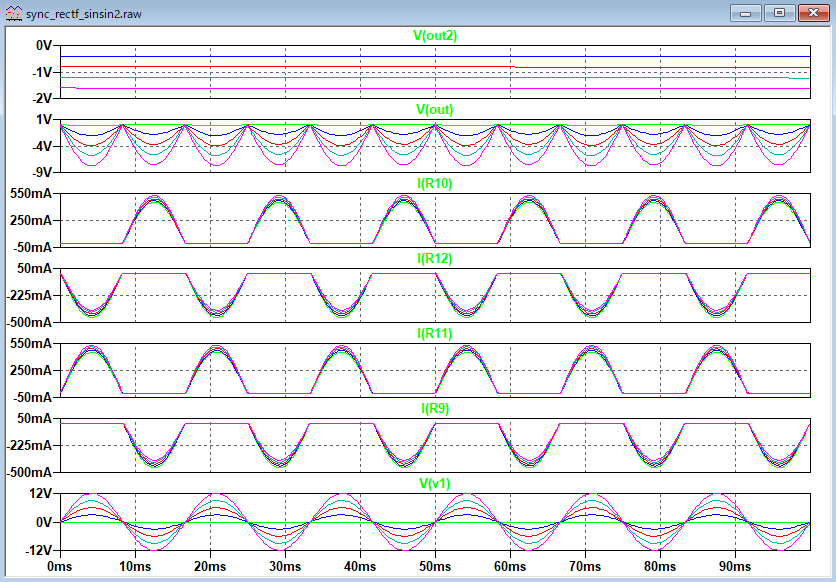
Task: Click the V(out) trace label
Action: pos(435,110)
